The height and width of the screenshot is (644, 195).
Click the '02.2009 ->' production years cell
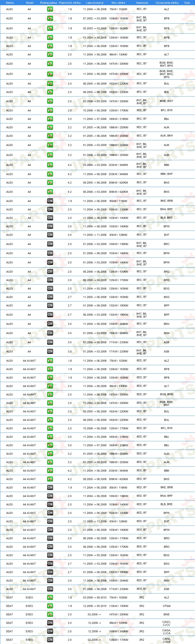click(94, 640)
